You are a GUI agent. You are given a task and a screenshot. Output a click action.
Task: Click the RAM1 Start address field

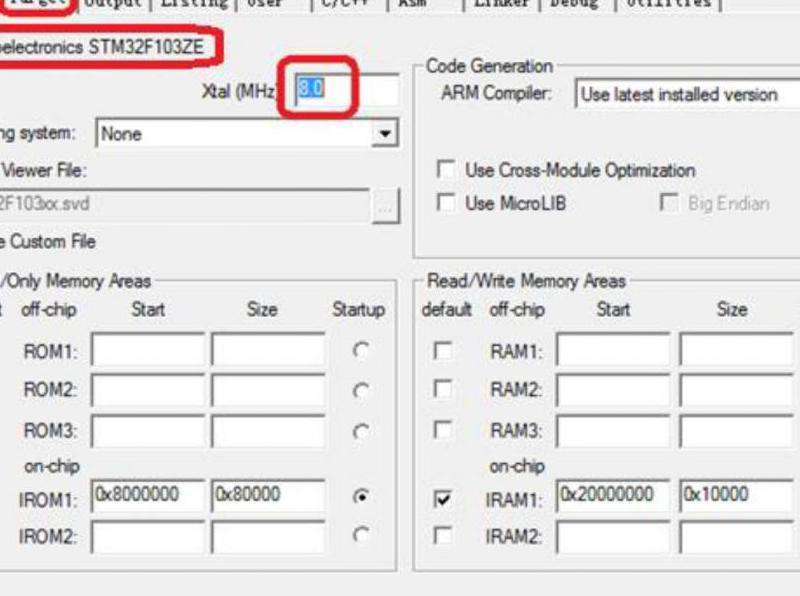click(613, 350)
